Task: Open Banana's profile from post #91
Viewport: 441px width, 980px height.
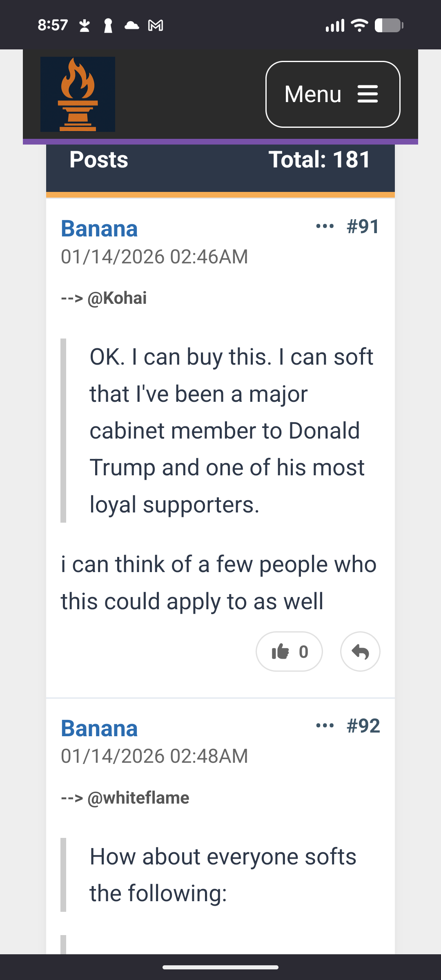Action: pyautogui.click(x=99, y=228)
